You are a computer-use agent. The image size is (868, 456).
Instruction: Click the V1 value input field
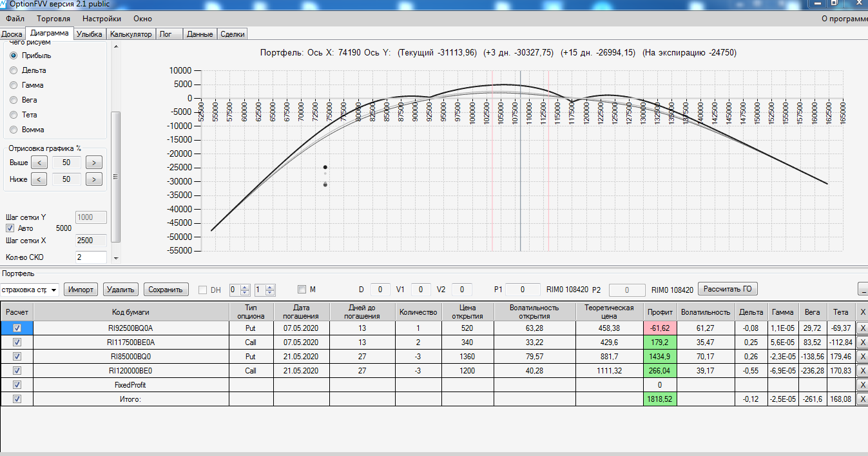[421, 290]
